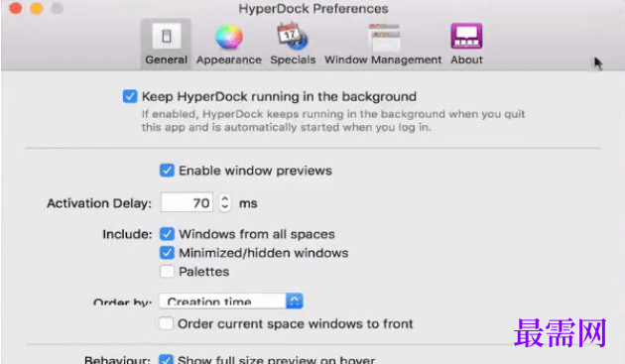Switch to the General tab label
Image resolution: width=625 pixels, height=364 pixels.
pos(167,60)
